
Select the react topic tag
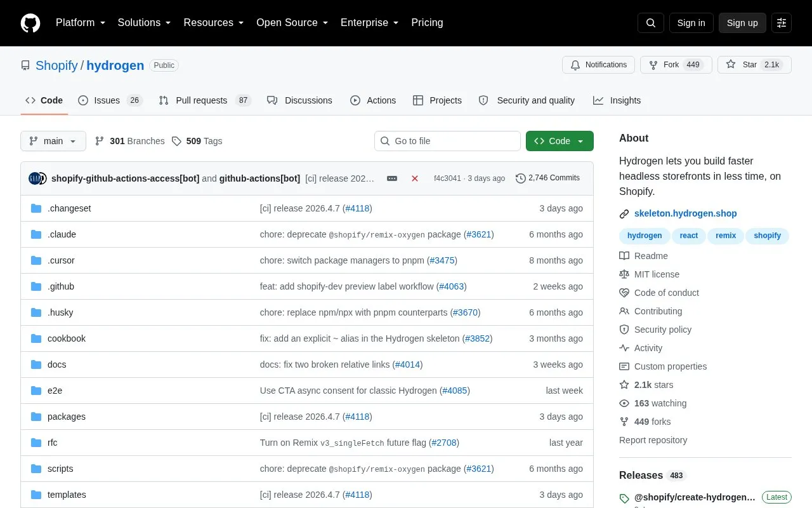point(689,236)
